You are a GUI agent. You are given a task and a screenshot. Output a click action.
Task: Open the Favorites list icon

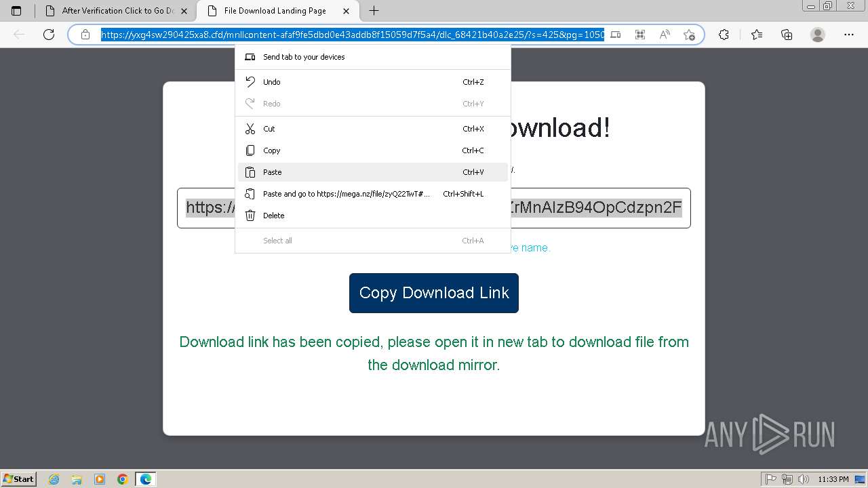pos(757,35)
